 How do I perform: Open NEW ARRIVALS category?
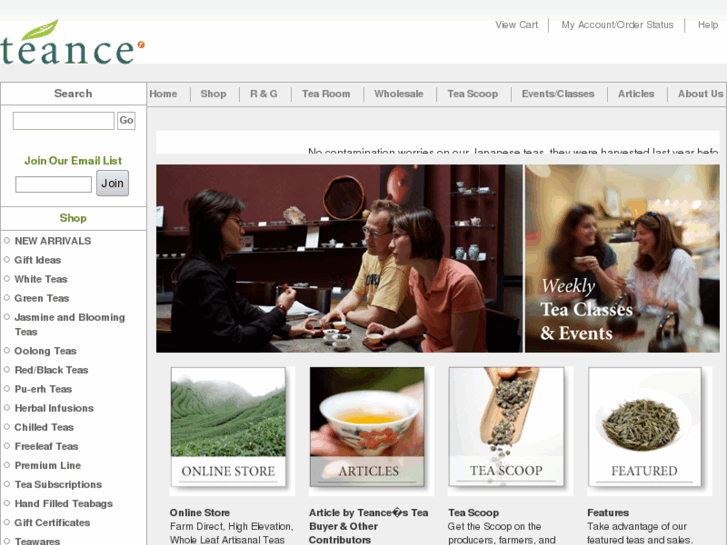53,241
